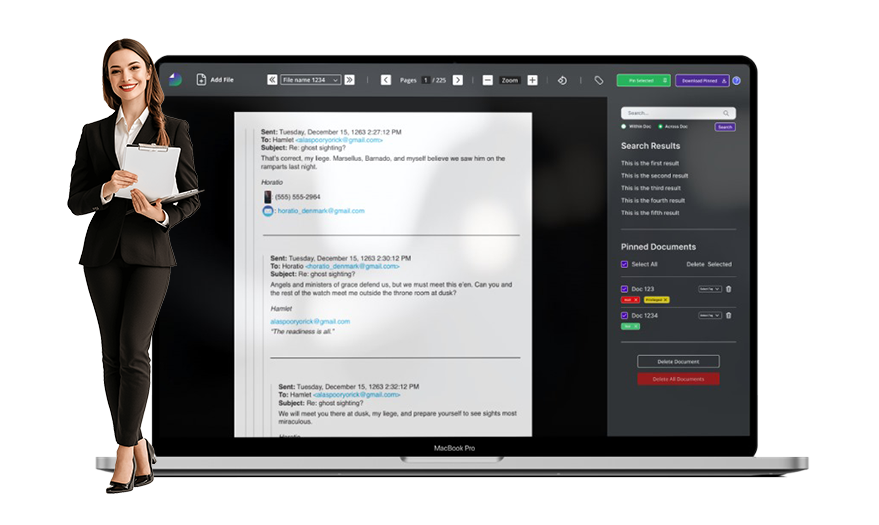The image size is (879, 525).
Task: Expand the Select Tag dropdown for Doc 123
Action: pos(709,289)
